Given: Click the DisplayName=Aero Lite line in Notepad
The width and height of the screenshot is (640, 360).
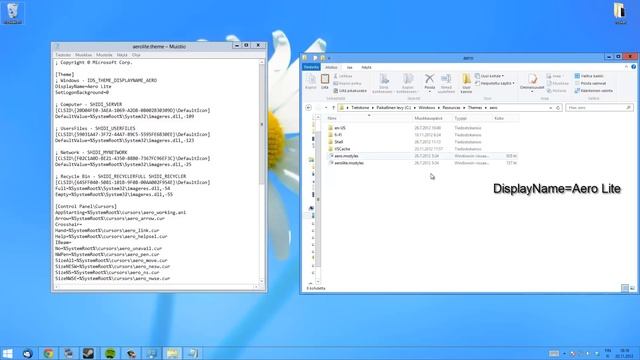Looking at the screenshot, I should [83, 87].
